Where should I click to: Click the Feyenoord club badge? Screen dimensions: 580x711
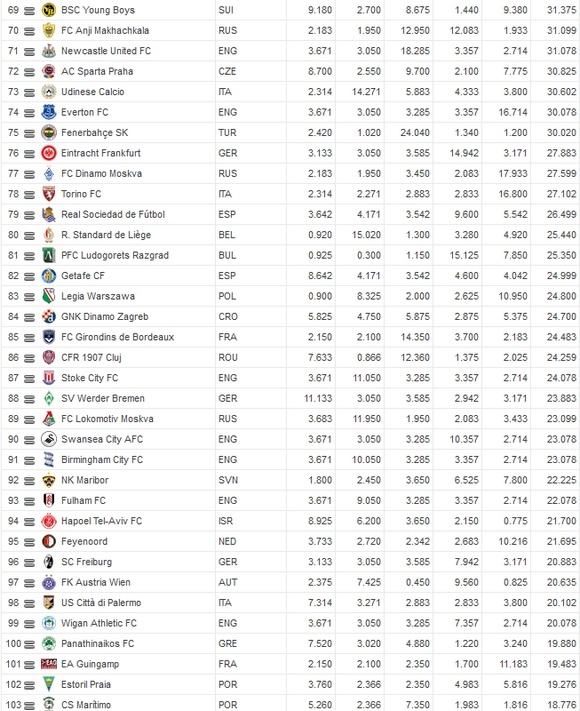pos(49,541)
